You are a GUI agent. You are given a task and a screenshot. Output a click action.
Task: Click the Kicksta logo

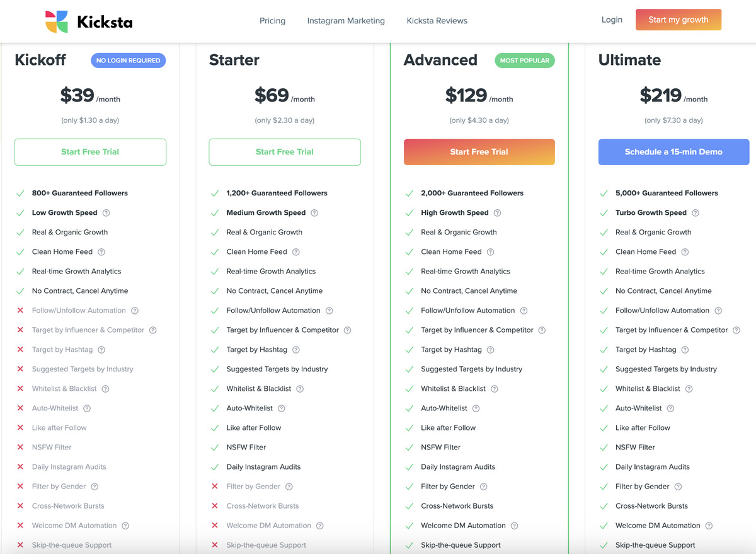point(88,20)
